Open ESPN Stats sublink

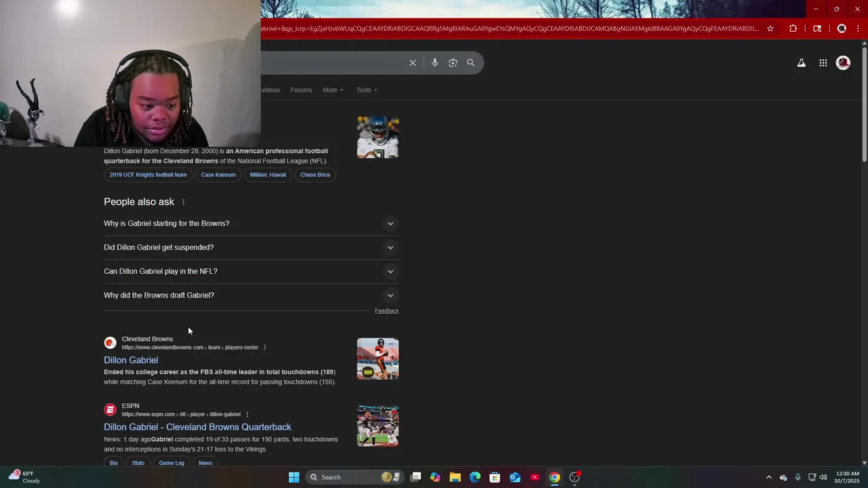click(x=138, y=463)
